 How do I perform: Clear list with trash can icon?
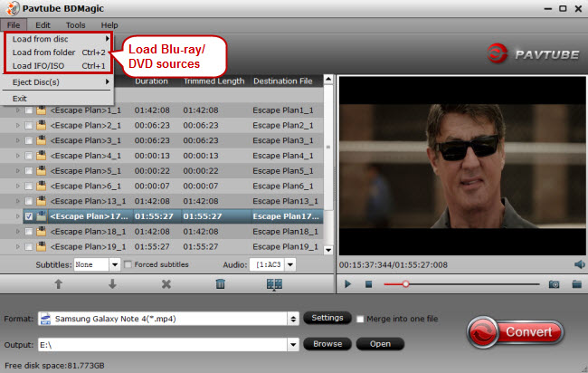[x=221, y=284]
